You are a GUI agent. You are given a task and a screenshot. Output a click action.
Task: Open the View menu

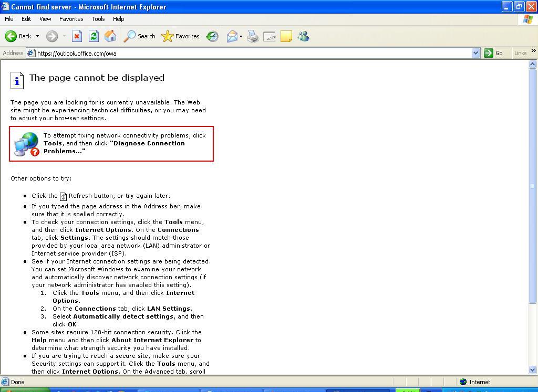tap(45, 19)
